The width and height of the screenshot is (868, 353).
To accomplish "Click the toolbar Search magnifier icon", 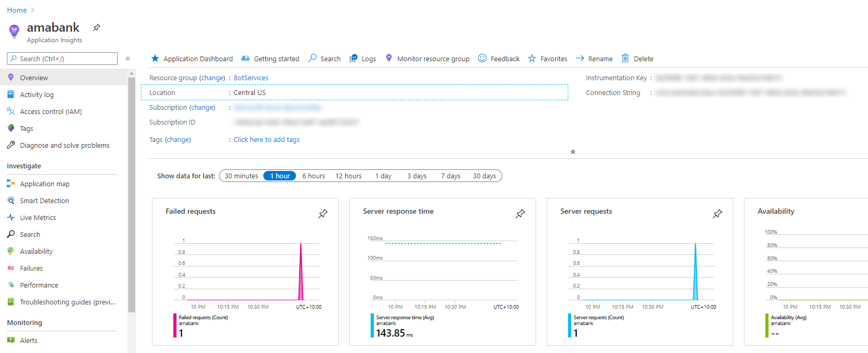I will pos(312,58).
